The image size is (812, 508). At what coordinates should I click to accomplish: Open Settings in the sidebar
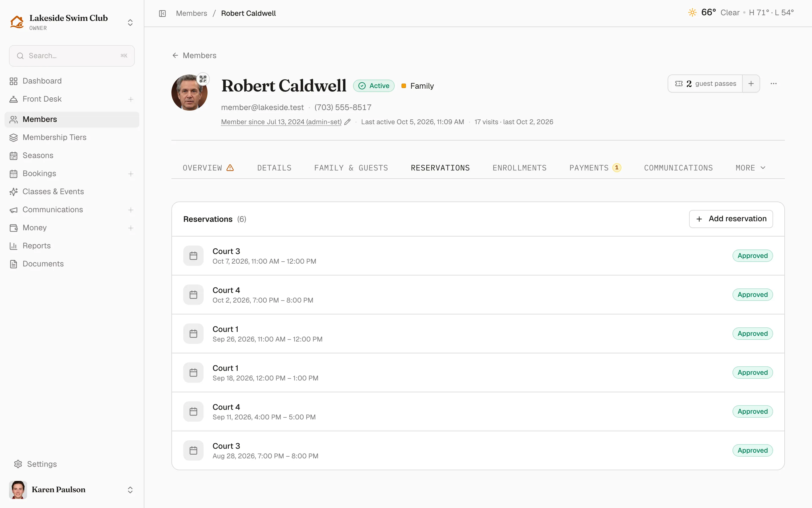pyautogui.click(x=72, y=464)
